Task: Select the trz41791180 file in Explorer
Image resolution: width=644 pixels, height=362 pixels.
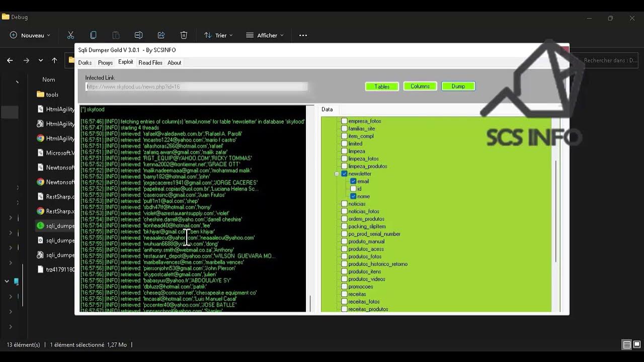Action: click(x=56, y=269)
